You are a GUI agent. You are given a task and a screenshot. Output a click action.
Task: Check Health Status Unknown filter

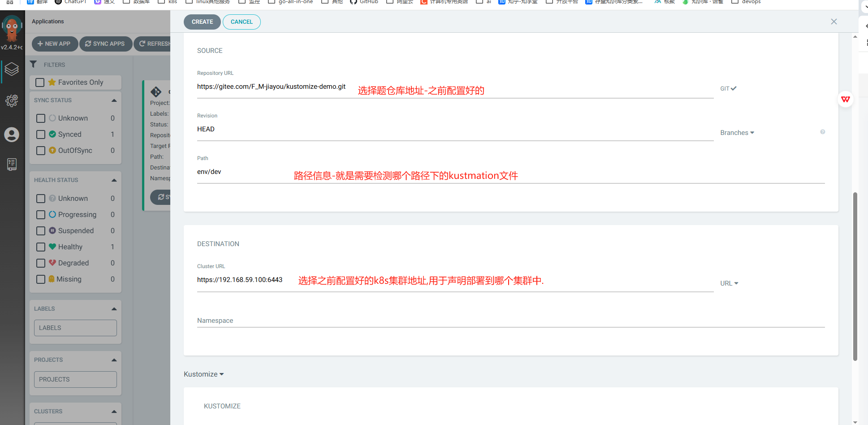click(x=41, y=199)
